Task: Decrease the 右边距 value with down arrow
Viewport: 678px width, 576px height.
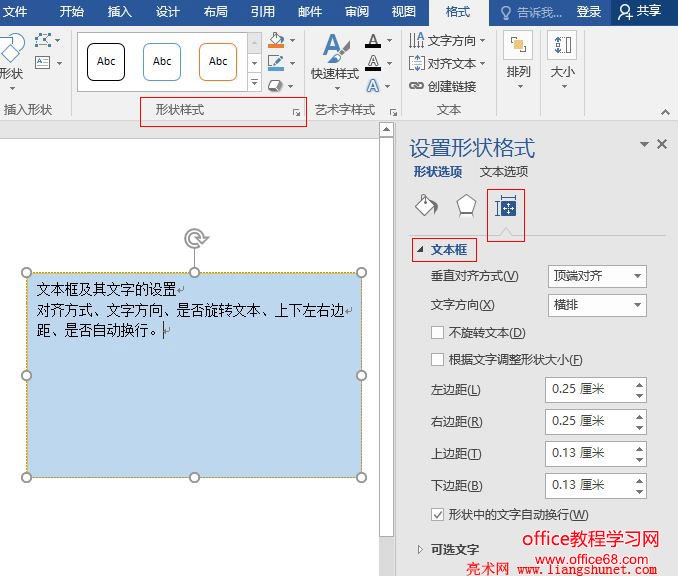Action: [x=640, y=428]
